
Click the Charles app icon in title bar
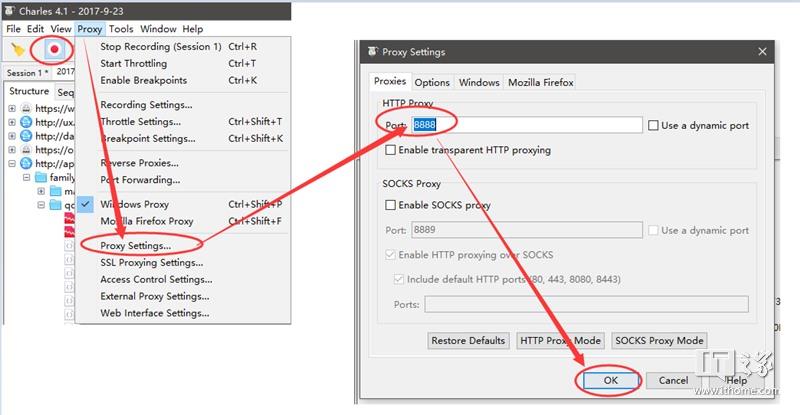pyautogui.click(x=10, y=10)
